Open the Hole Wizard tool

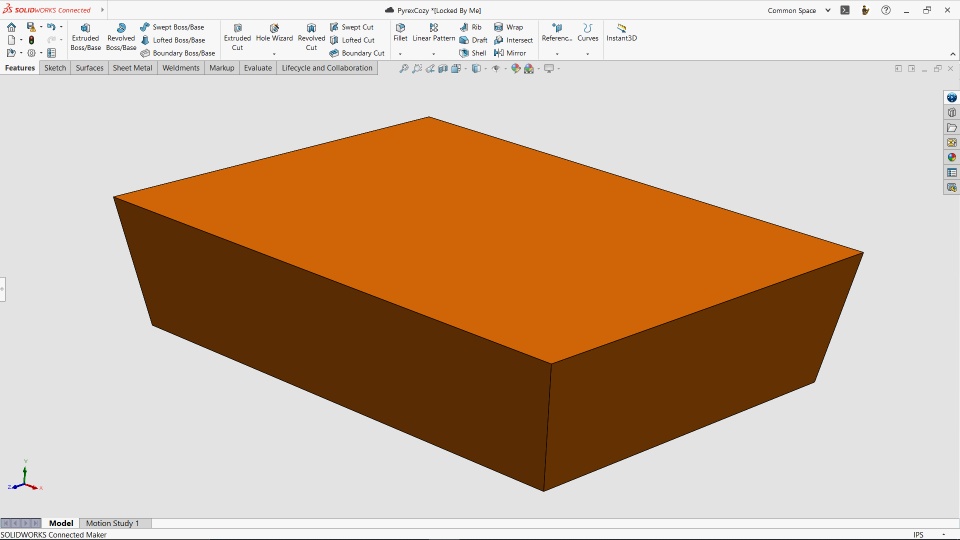point(274,33)
